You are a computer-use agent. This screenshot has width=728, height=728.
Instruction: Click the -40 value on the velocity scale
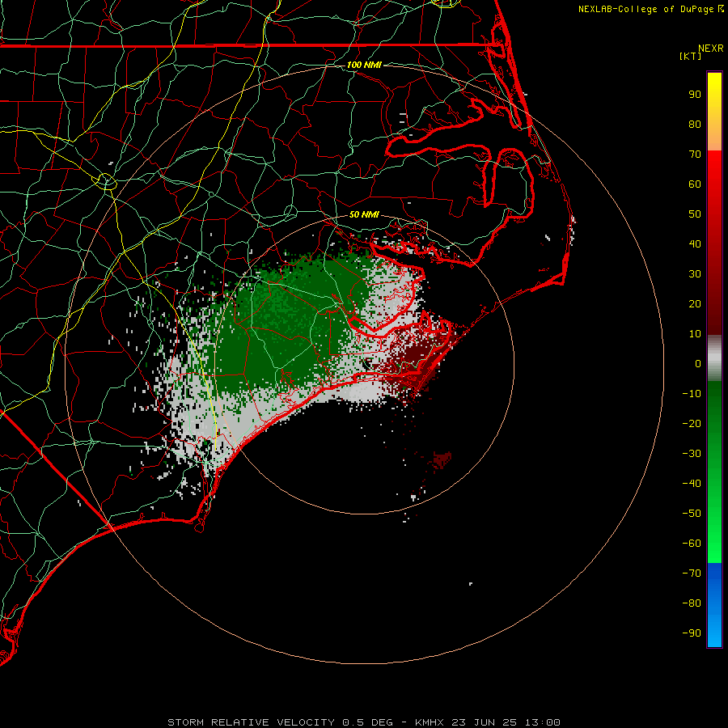click(692, 484)
